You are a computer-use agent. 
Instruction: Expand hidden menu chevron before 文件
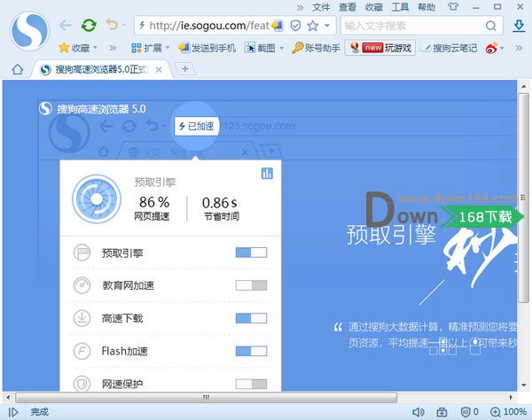coord(300,7)
